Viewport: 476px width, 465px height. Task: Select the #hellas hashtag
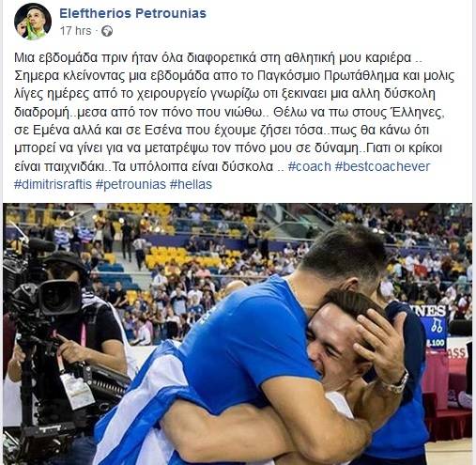(191, 184)
